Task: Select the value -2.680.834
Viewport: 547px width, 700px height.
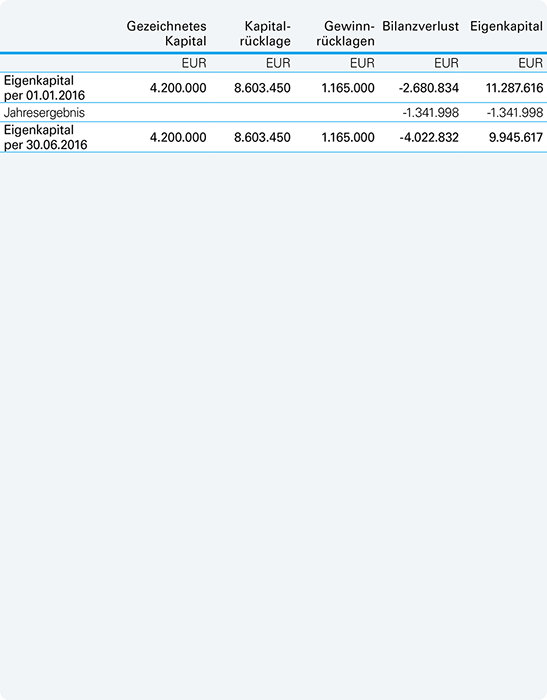Action: point(429,88)
